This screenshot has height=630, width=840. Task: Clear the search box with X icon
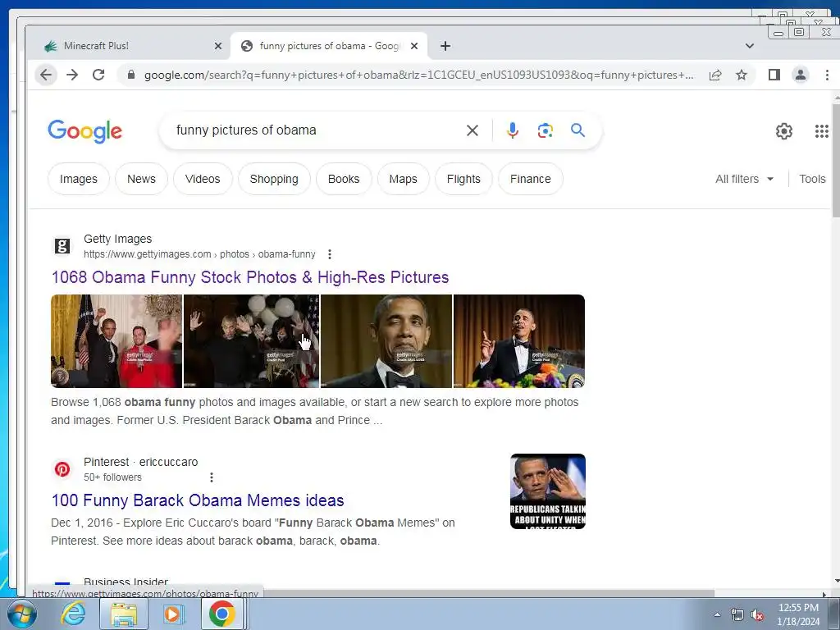(472, 130)
